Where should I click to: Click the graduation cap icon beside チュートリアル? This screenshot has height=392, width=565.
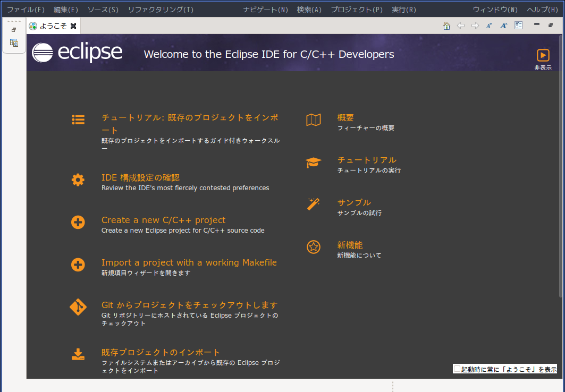pos(314,163)
